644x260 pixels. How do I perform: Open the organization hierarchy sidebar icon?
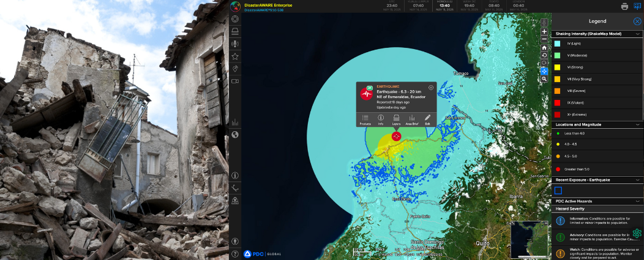click(x=235, y=201)
